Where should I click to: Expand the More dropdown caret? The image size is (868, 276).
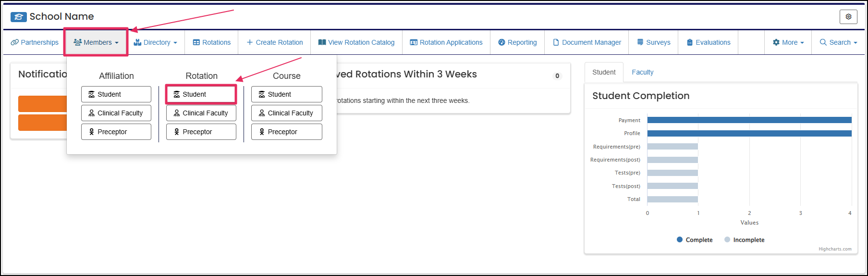pos(802,43)
